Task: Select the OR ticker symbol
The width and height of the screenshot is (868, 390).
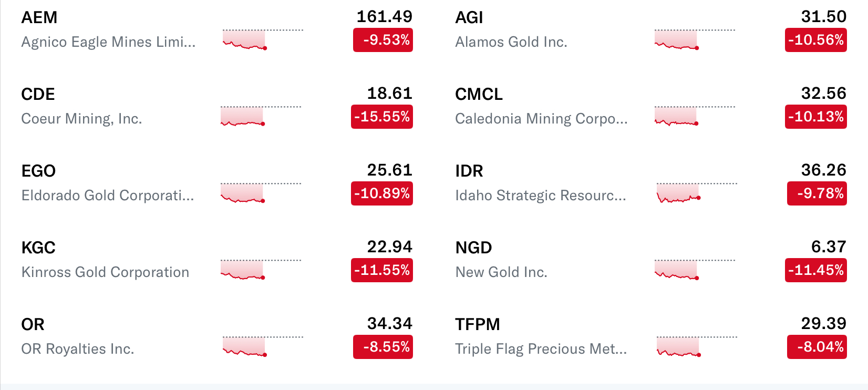Action: (x=33, y=324)
